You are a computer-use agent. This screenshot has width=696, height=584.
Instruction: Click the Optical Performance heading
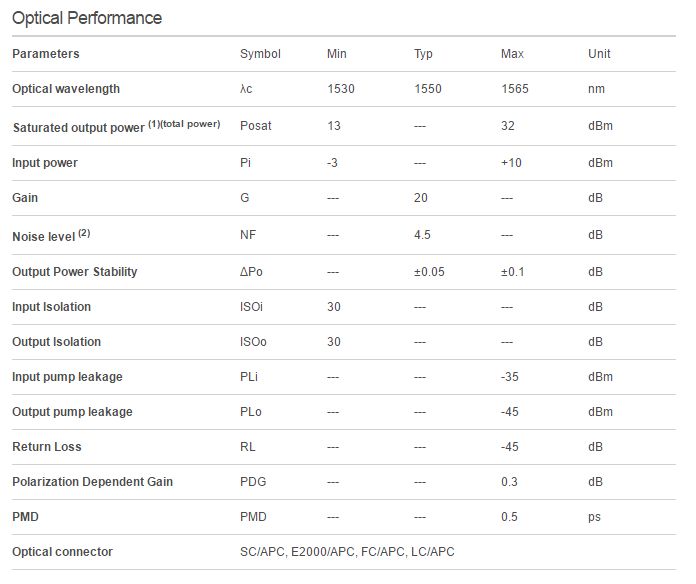[x=87, y=18]
